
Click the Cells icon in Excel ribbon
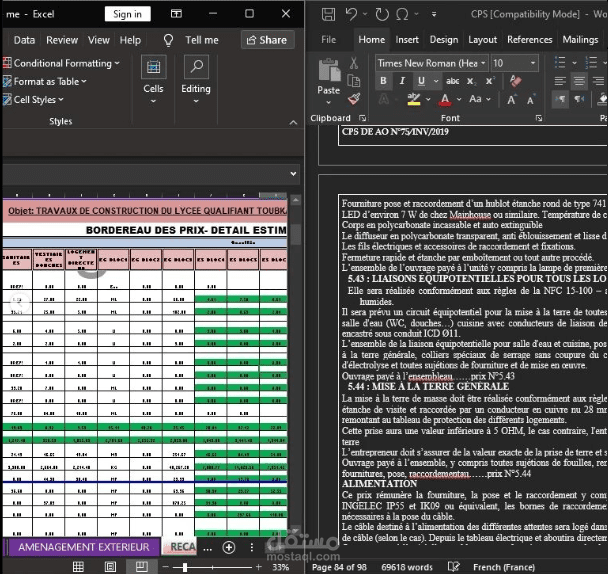(x=154, y=66)
